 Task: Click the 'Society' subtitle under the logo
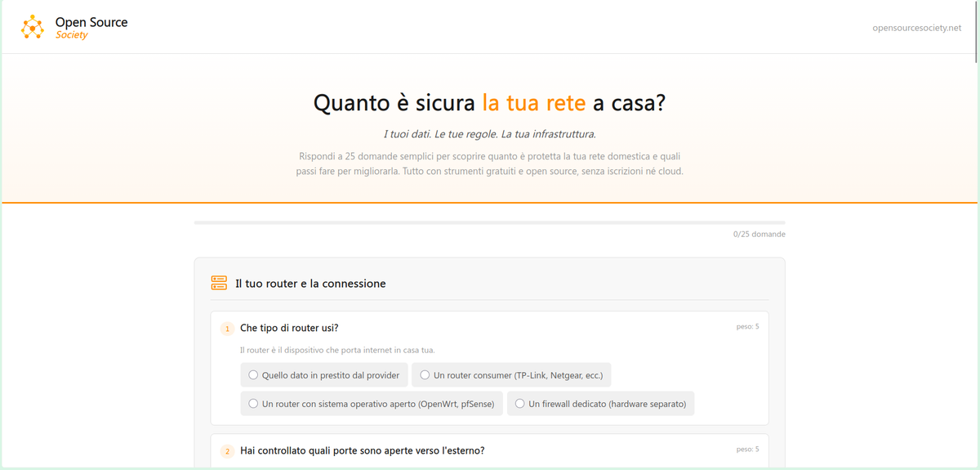[x=72, y=35]
